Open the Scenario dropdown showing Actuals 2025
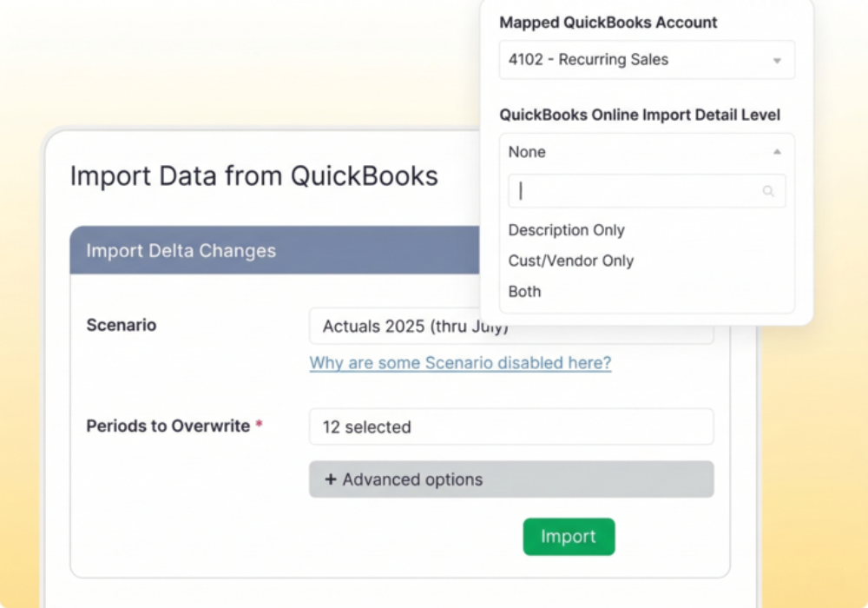This screenshot has width=868, height=608. [511, 326]
